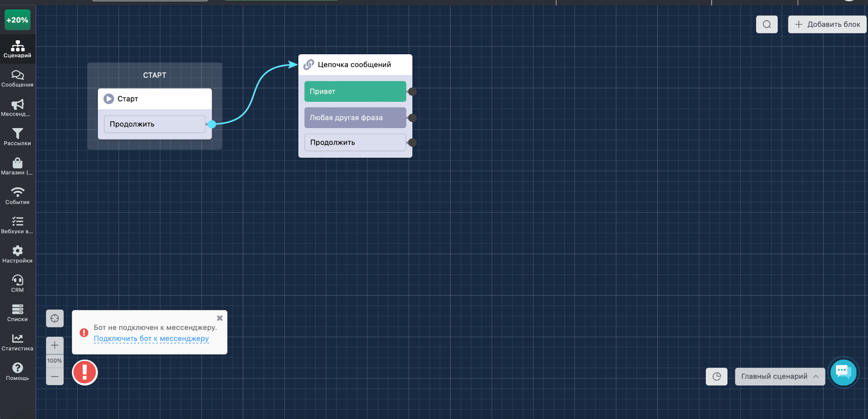Image resolution: width=868 pixels, height=419 pixels.
Task: Open the search magnifier in canvas toolbar
Action: [x=767, y=24]
